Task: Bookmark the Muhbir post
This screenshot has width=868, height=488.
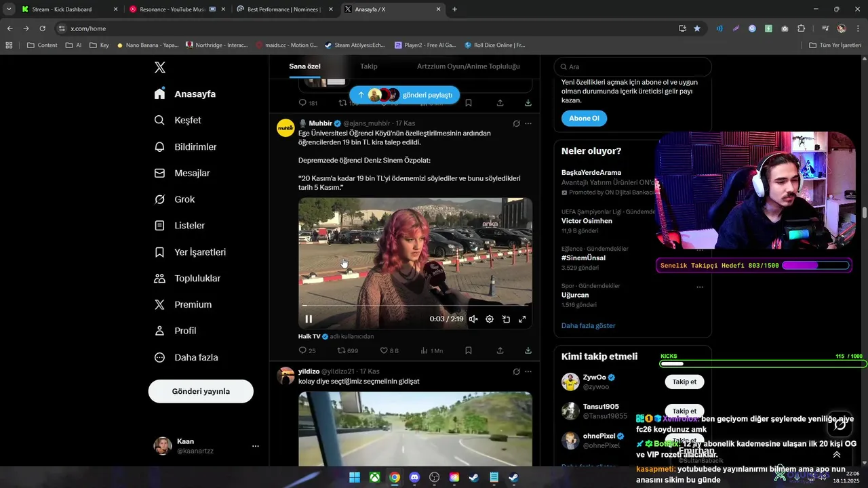Action: click(469, 350)
